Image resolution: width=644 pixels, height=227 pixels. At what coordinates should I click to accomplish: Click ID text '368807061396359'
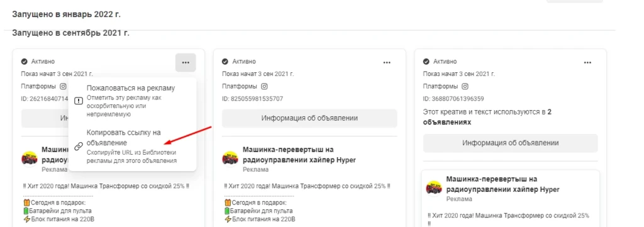pyautogui.click(x=458, y=99)
